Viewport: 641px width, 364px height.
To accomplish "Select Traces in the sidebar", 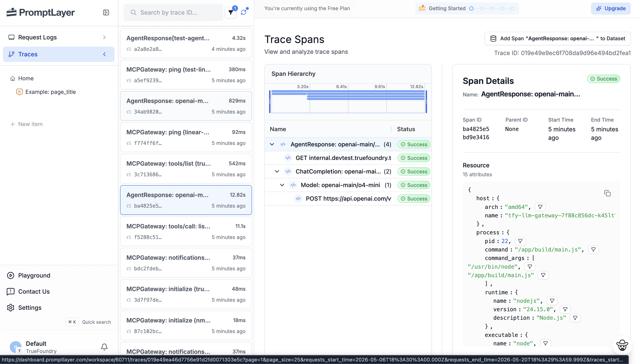I will [59, 54].
